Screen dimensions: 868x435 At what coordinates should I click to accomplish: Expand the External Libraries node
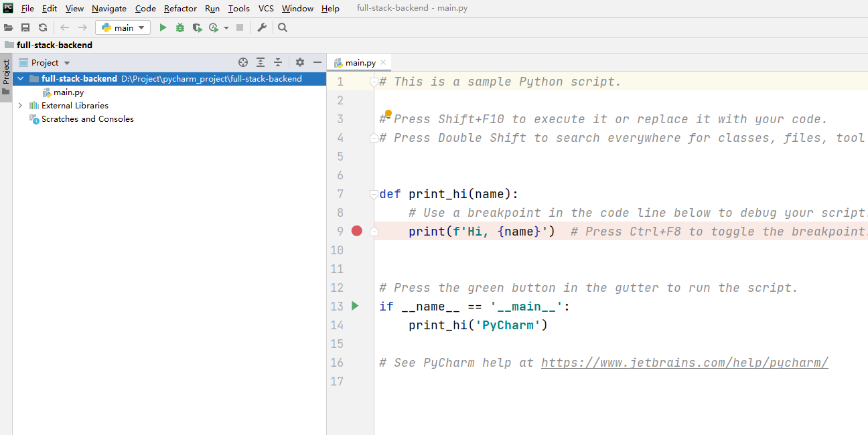20,105
